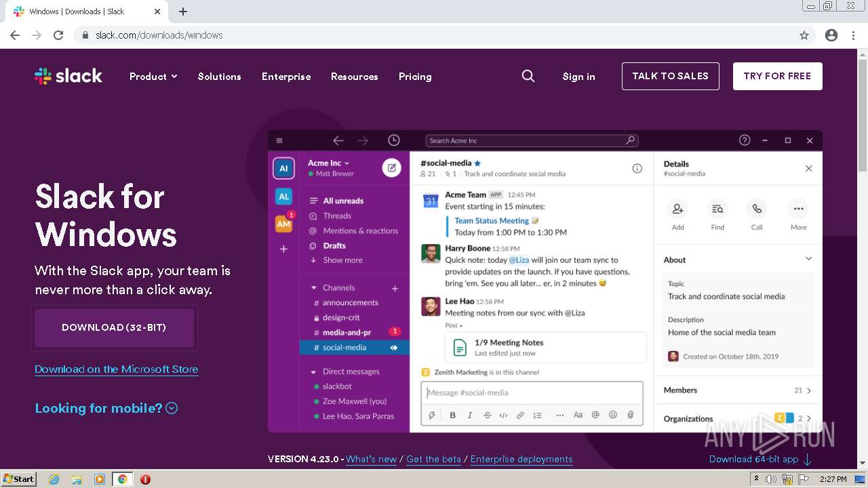Click the More ellipsis icon in Details
This screenshot has width=868, height=488.
798,209
